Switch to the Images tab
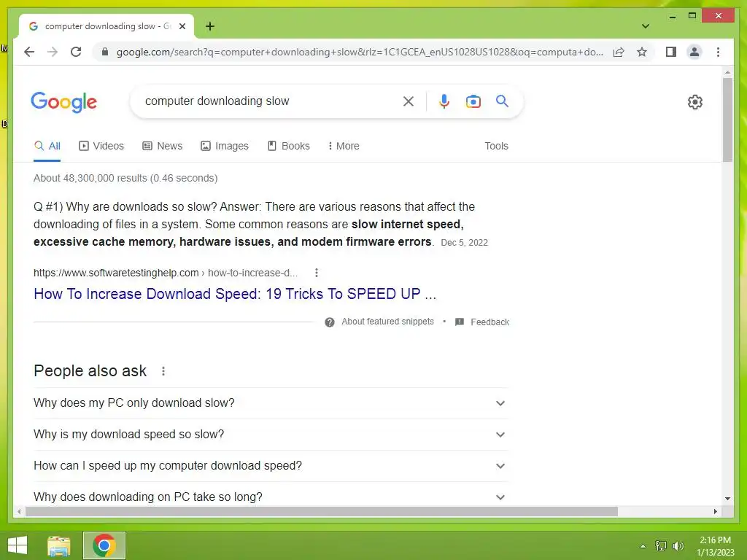The width and height of the screenshot is (747, 560). point(225,146)
